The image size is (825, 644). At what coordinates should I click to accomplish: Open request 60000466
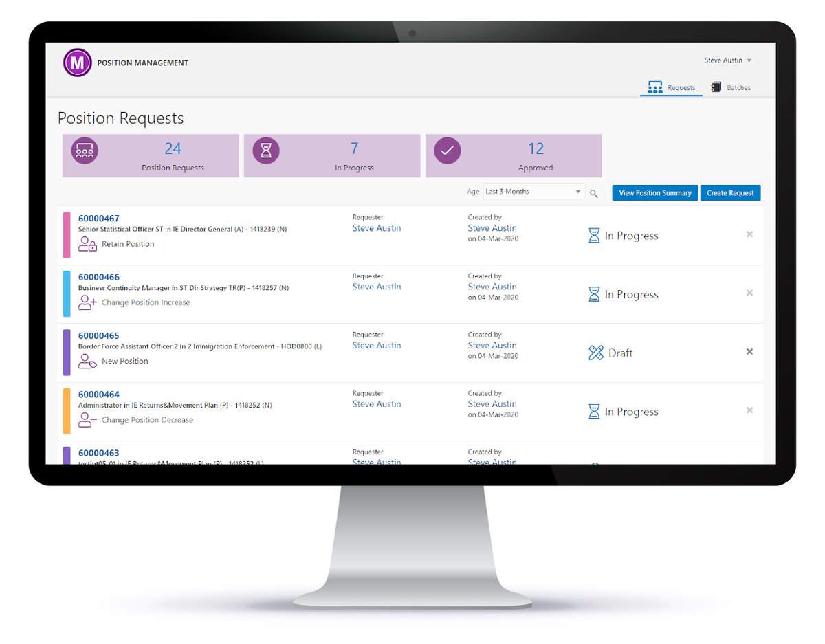click(x=99, y=277)
